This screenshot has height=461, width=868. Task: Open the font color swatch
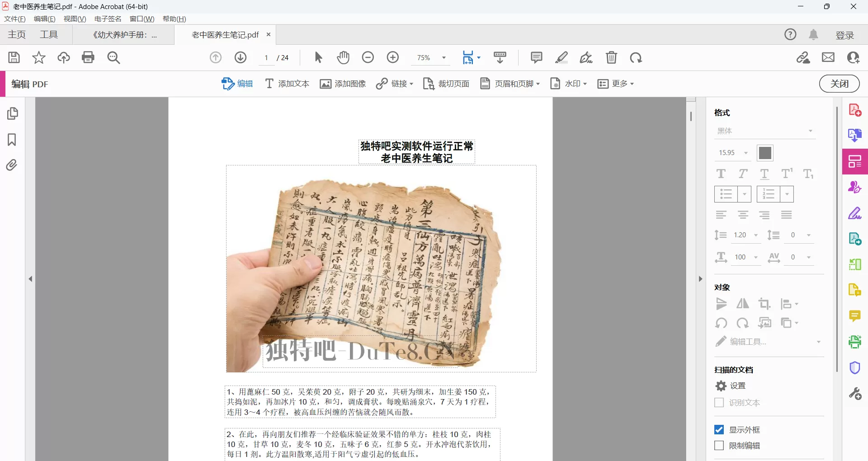764,153
